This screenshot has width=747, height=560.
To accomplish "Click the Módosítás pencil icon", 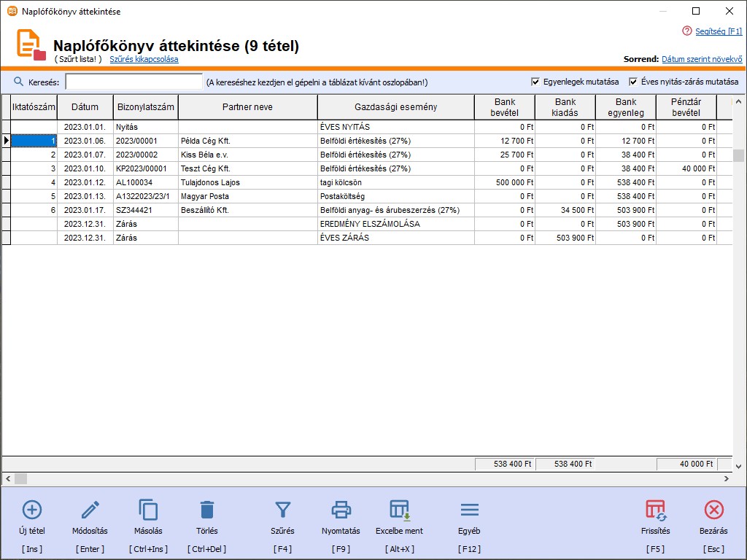I will click(90, 510).
